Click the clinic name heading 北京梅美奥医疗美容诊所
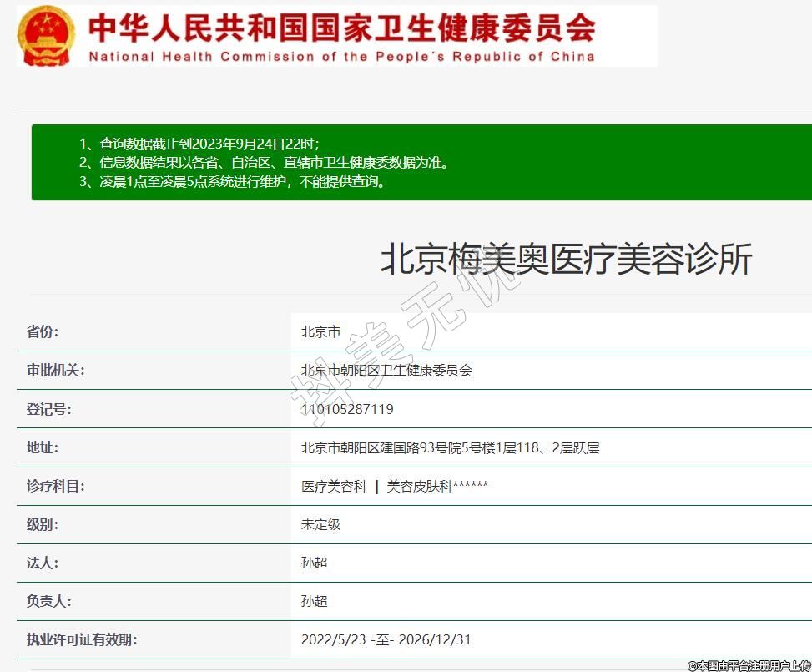The image size is (812, 672). point(566,260)
